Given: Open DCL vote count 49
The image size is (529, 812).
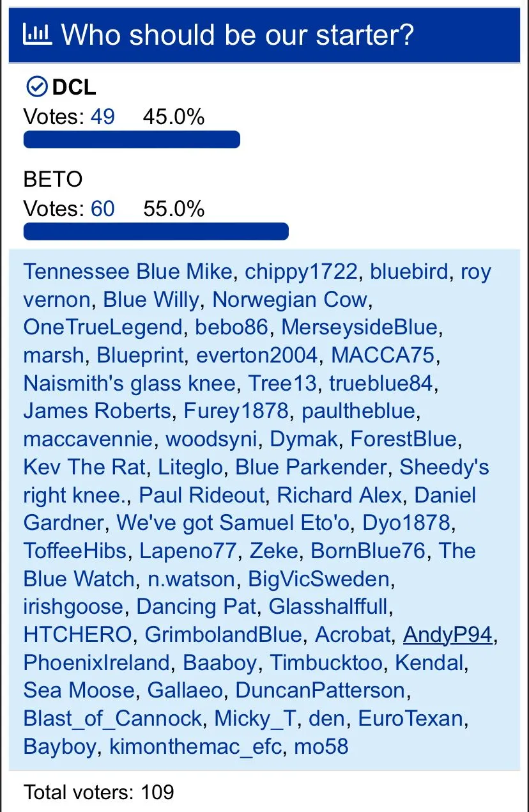Looking at the screenshot, I should tap(103, 117).
